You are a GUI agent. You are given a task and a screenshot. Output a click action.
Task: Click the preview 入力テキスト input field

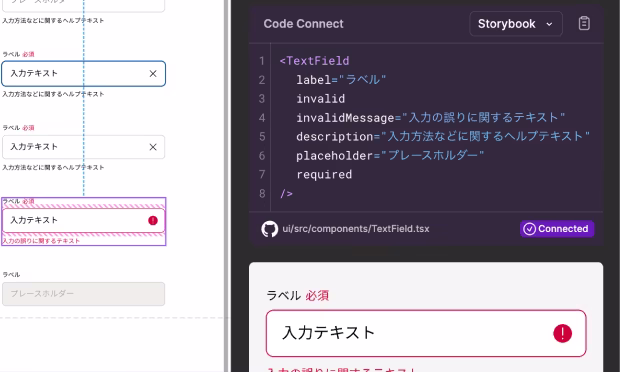426,333
